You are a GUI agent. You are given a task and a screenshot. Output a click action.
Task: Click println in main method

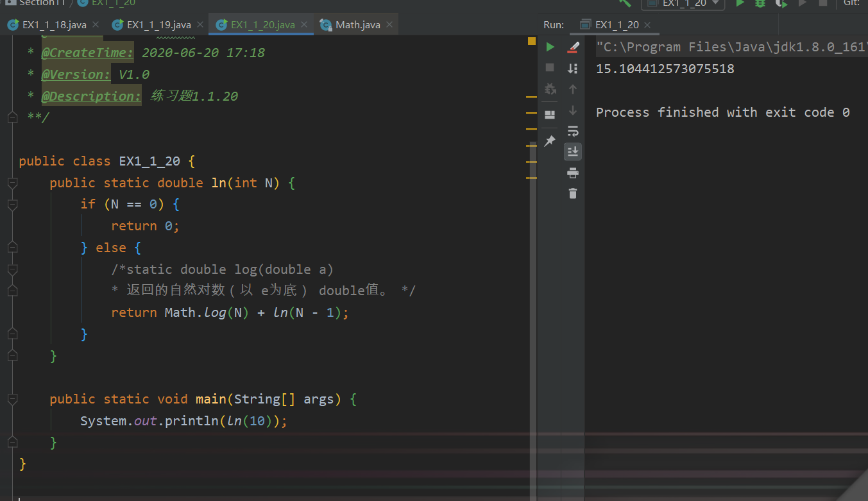(192, 421)
